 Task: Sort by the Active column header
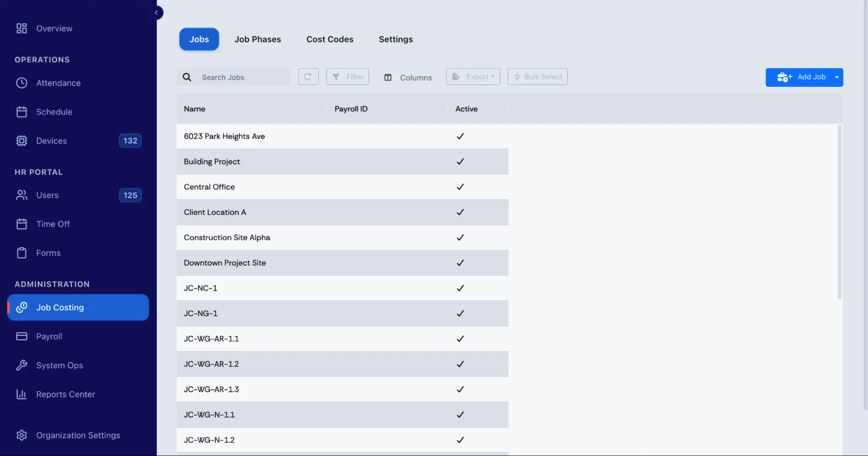pos(466,109)
